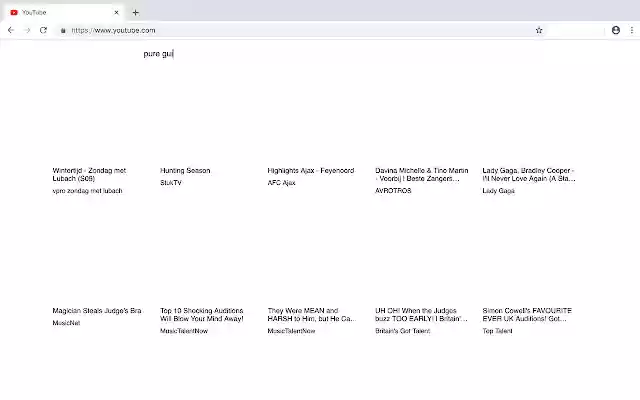This screenshot has height=400, width=640.
Task: Visit the Britain's Got Talent channel
Action: (402, 331)
